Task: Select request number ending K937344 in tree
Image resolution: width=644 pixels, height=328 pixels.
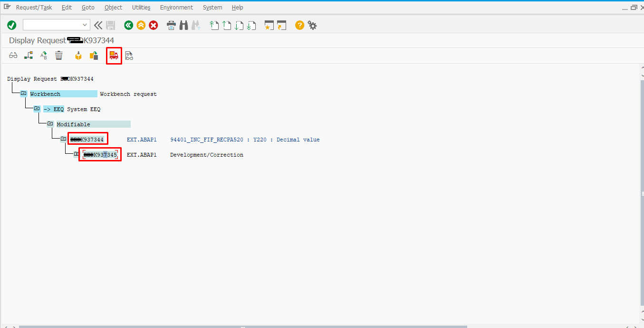Action: 87,140
